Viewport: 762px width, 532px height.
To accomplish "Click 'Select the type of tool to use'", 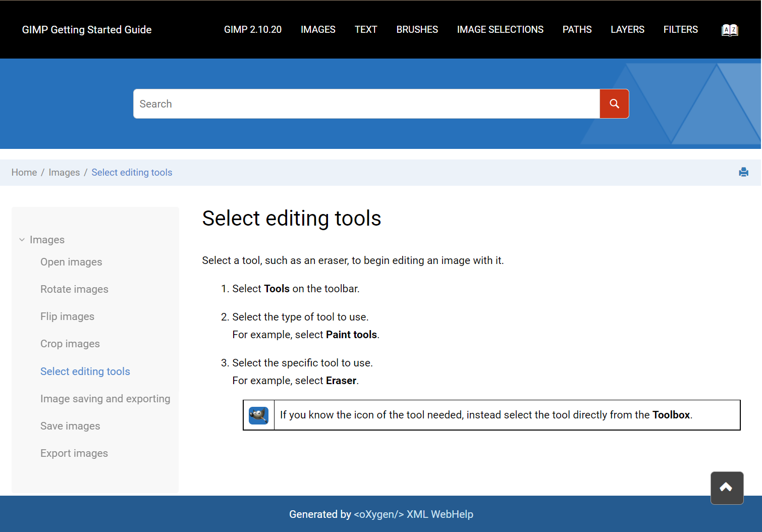I will point(300,317).
